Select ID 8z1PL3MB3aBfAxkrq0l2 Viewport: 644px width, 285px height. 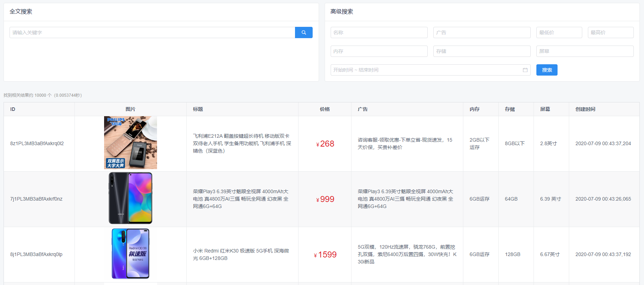click(x=37, y=143)
